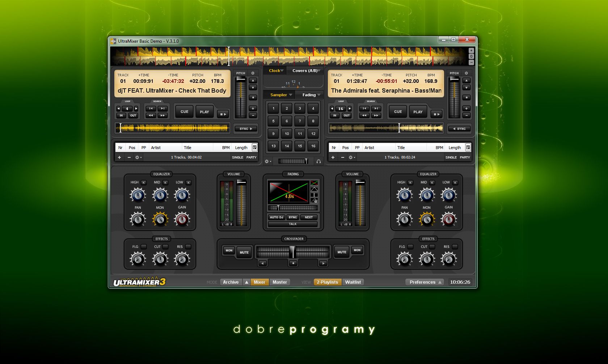608x364 pixels.
Task: Open sampler settings gear dropdown
Action: click(268, 161)
